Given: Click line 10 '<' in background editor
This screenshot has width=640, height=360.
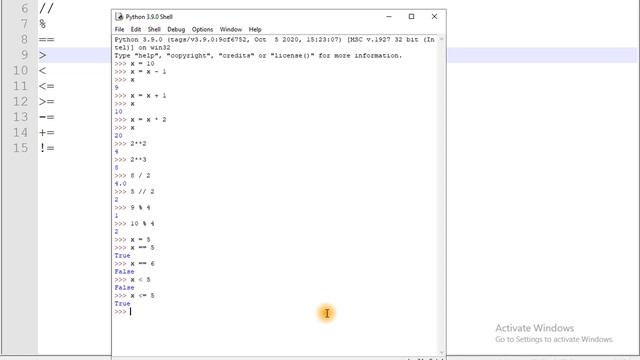Looking at the screenshot, I should [43, 71].
